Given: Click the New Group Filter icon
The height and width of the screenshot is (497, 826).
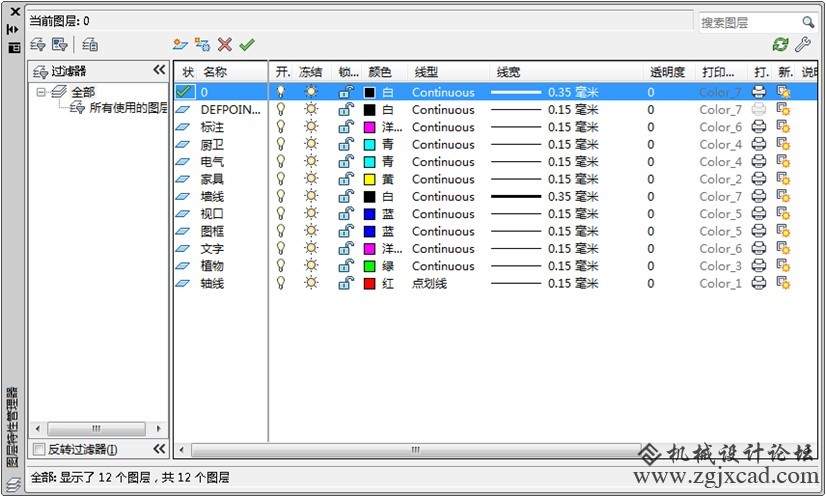Looking at the screenshot, I should click(60, 45).
